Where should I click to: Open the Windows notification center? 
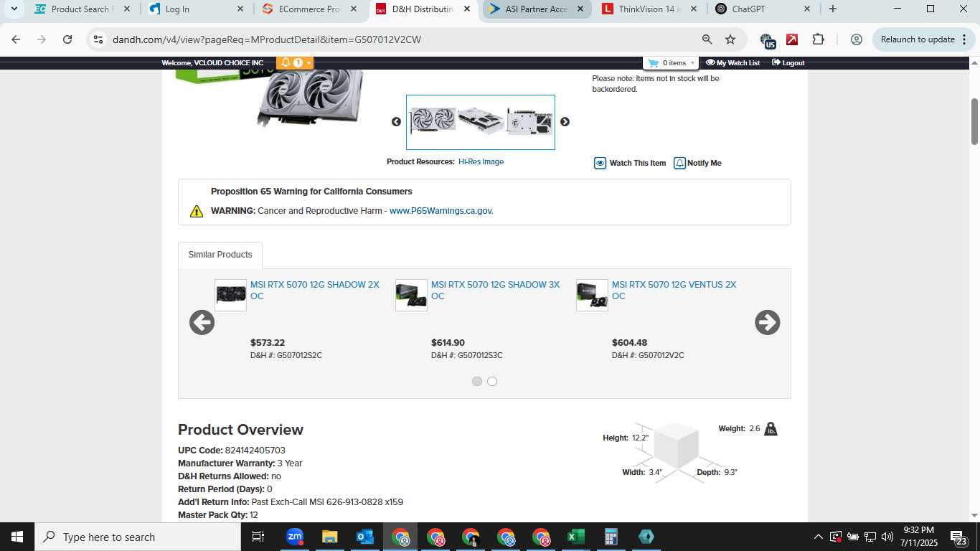tap(959, 537)
